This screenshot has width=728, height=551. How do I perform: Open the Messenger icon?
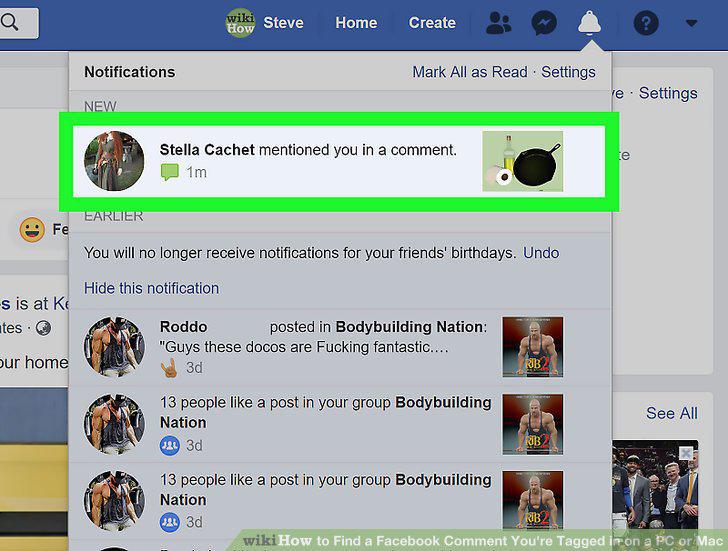coord(544,23)
